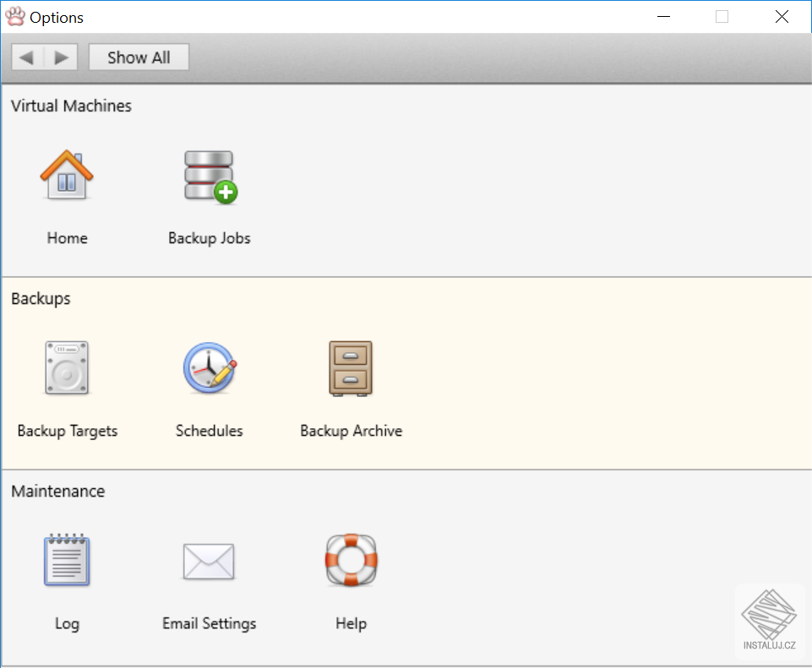Click the Backup Jobs label
812x668 pixels.
(x=210, y=238)
